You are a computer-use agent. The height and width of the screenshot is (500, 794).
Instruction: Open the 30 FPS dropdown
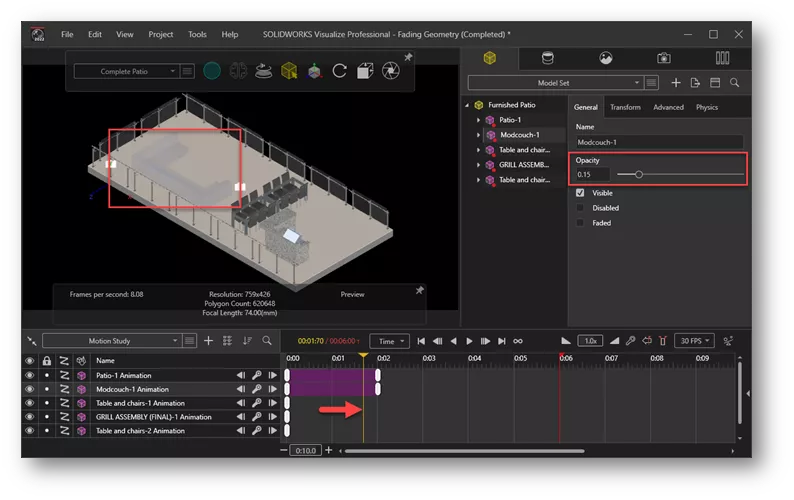pos(694,341)
